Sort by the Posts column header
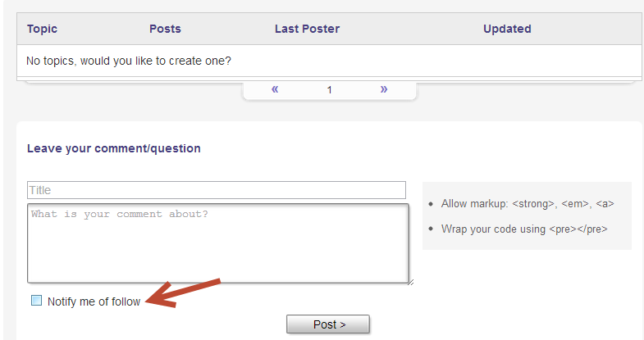644x340 pixels. (165, 29)
